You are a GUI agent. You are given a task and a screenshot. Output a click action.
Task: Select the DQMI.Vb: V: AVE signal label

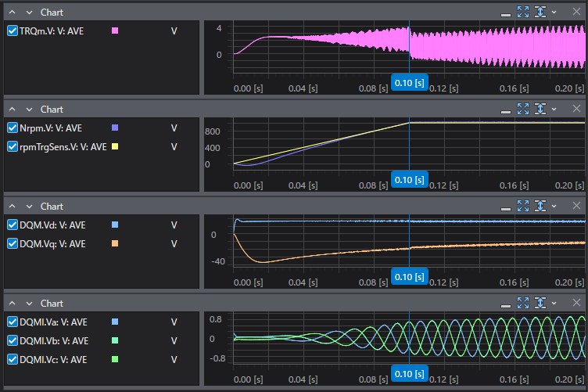click(54, 341)
